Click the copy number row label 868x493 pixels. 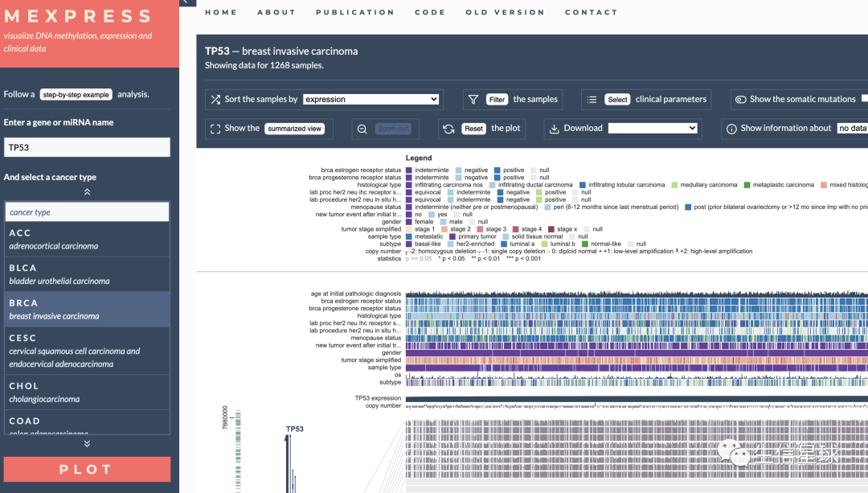tap(383, 405)
